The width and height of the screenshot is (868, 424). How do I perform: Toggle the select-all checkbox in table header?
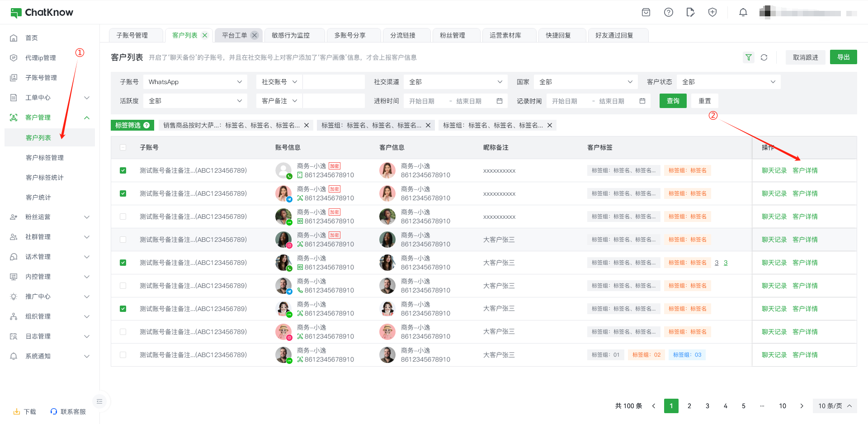pyautogui.click(x=123, y=147)
